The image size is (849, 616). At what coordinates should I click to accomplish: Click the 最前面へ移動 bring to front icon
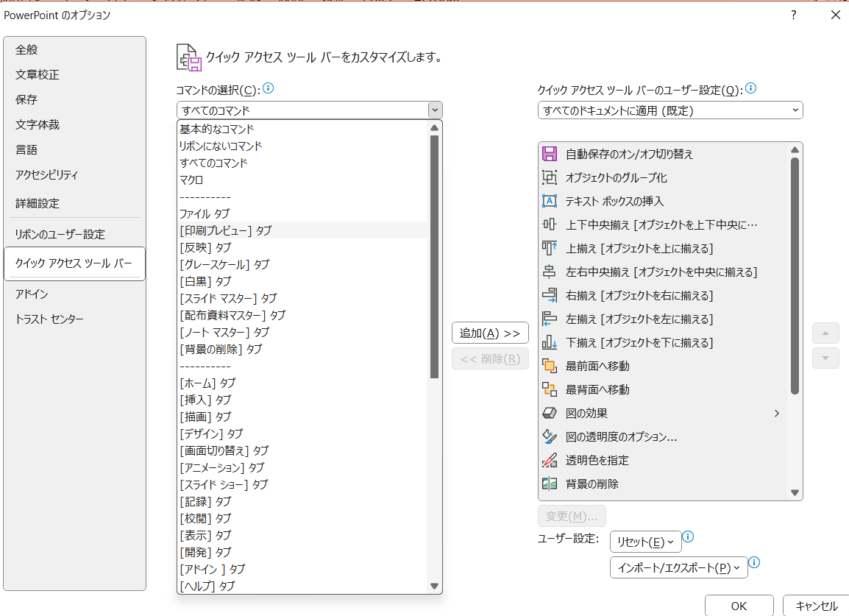click(549, 366)
